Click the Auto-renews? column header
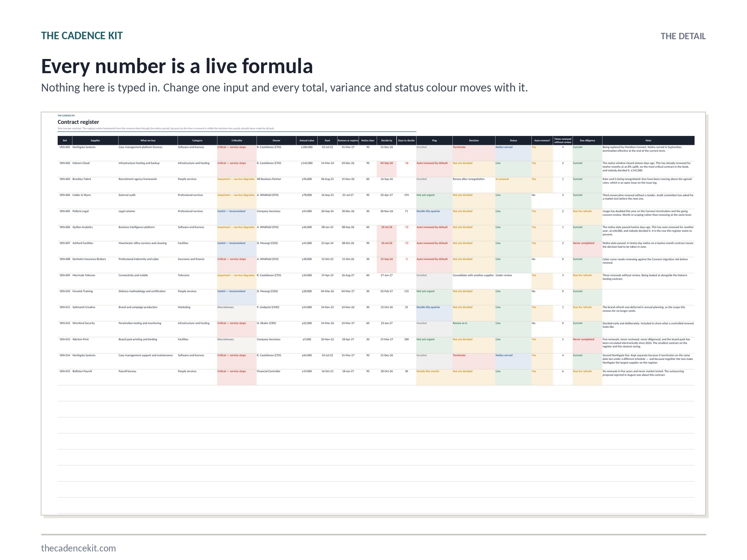The image size is (747, 560). tap(542, 140)
